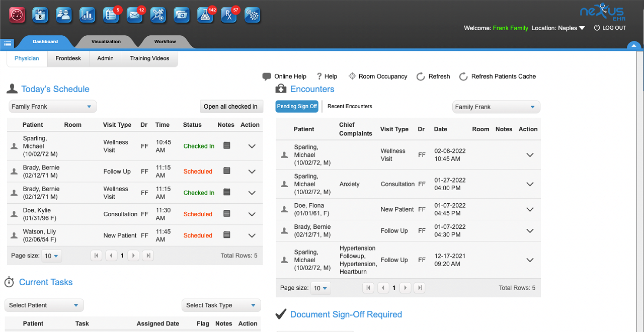The height and width of the screenshot is (332, 644).
Task: Click the Room Occupancy crosshair icon
Action: [x=351, y=76]
